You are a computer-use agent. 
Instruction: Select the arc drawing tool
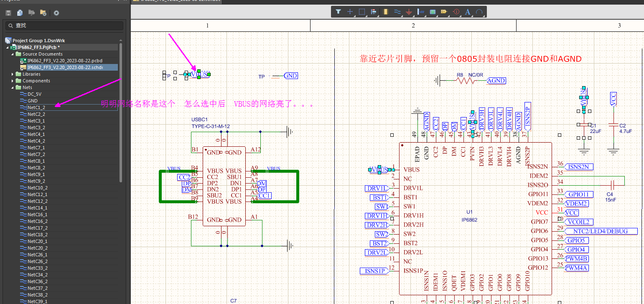(x=479, y=12)
